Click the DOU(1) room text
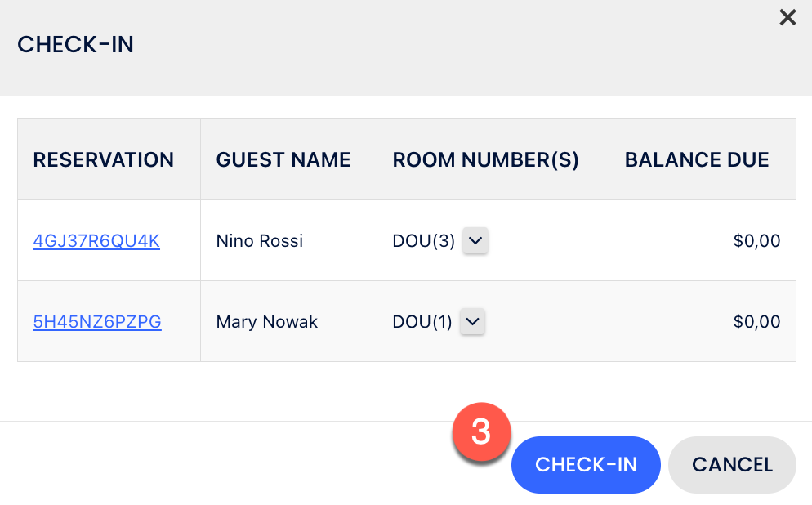The image size is (812, 505). [x=422, y=322]
